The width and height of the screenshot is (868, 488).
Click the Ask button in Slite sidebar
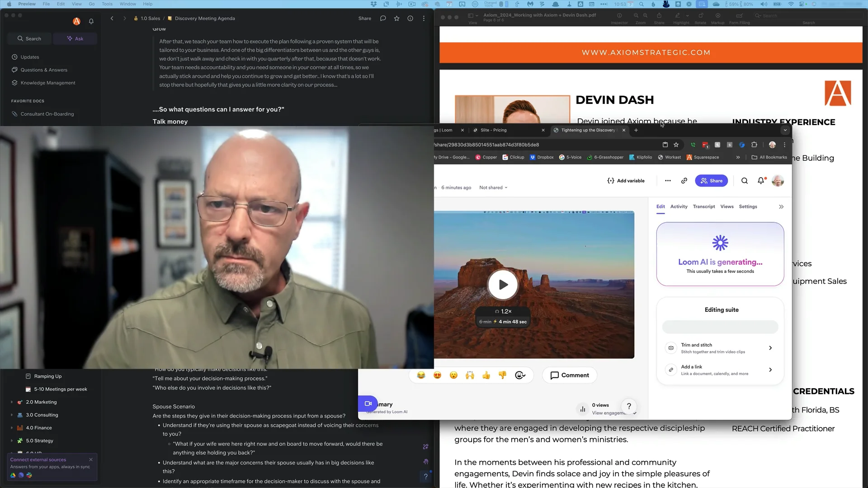pos(75,39)
